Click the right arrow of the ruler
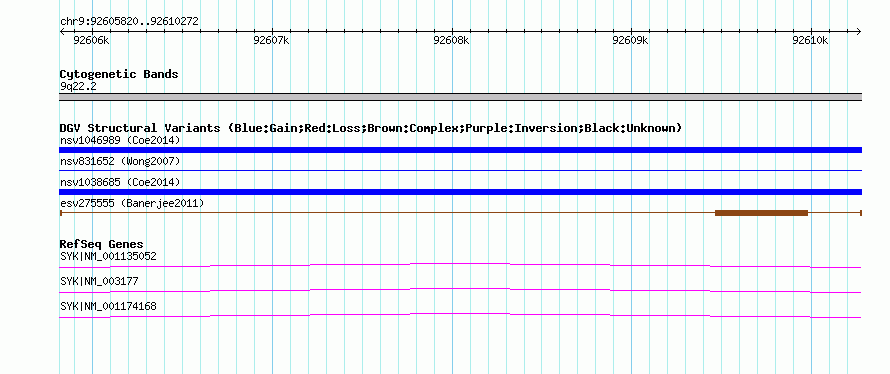890x374 pixels. click(x=859, y=31)
